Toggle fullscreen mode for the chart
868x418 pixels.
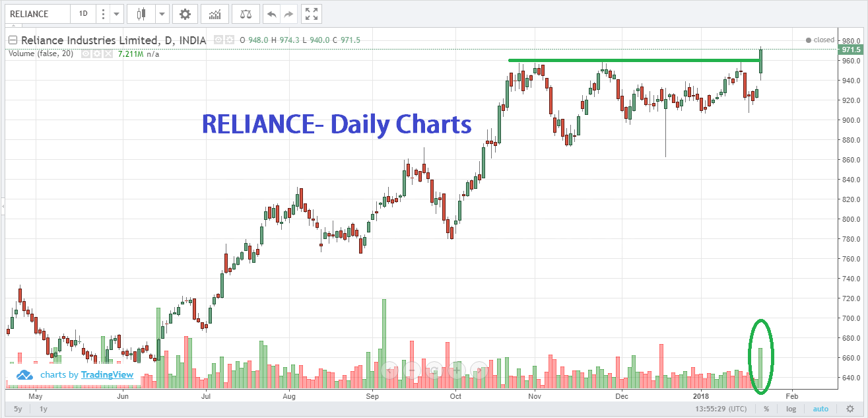click(312, 13)
